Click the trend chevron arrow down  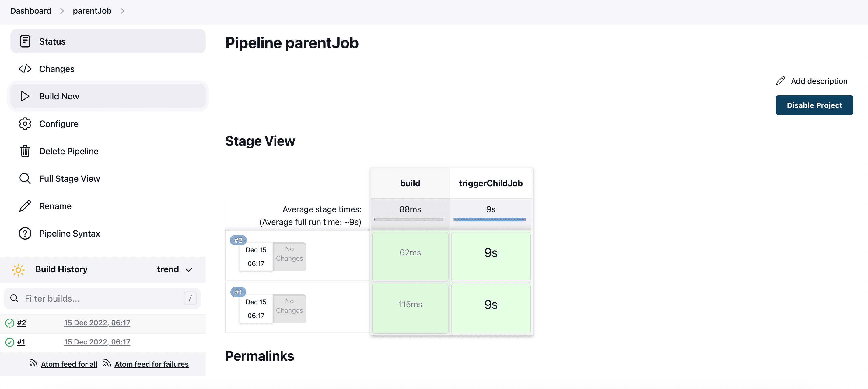[190, 270]
